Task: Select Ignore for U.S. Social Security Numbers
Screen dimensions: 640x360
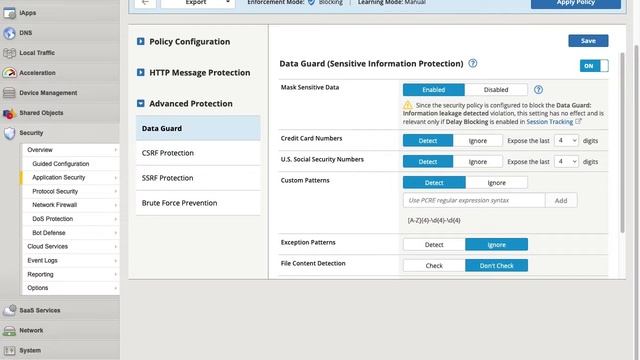Action: click(478, 162)
